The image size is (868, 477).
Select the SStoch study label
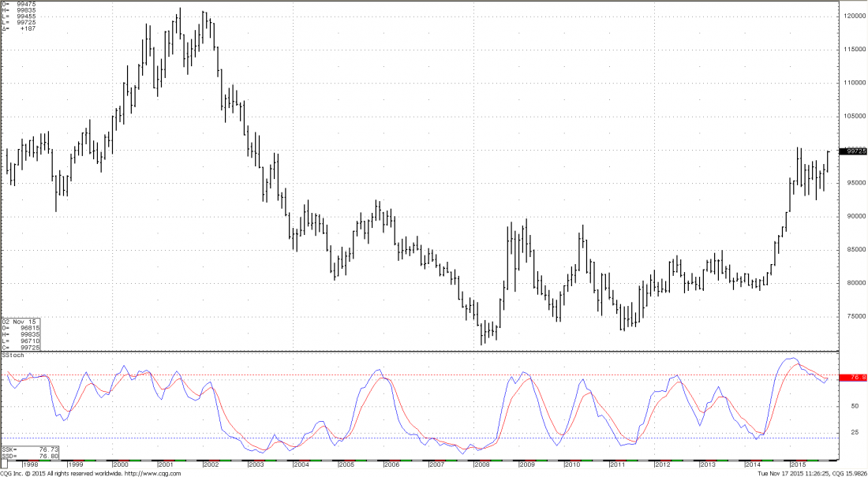pyautogui.click(x=13, y=356)
